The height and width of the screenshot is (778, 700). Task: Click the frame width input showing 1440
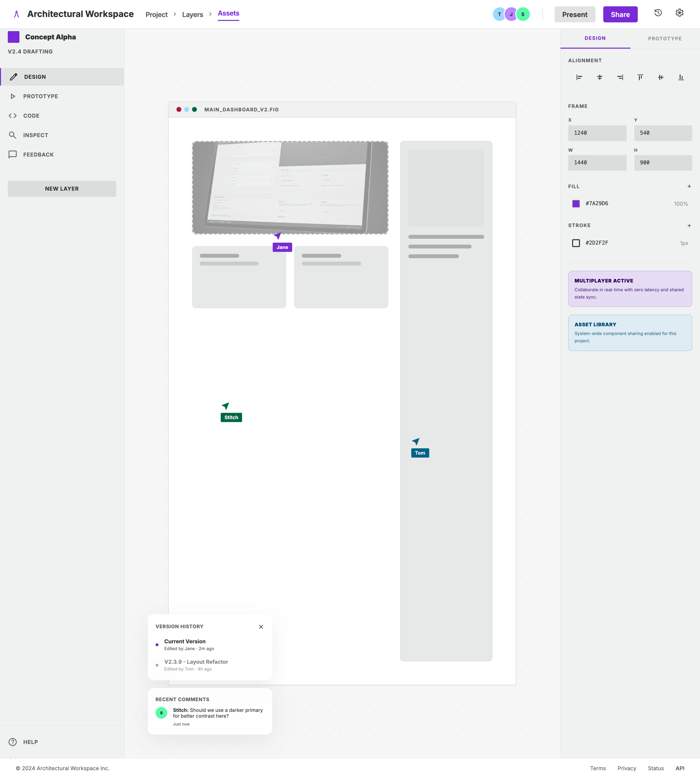pos(597,162)
